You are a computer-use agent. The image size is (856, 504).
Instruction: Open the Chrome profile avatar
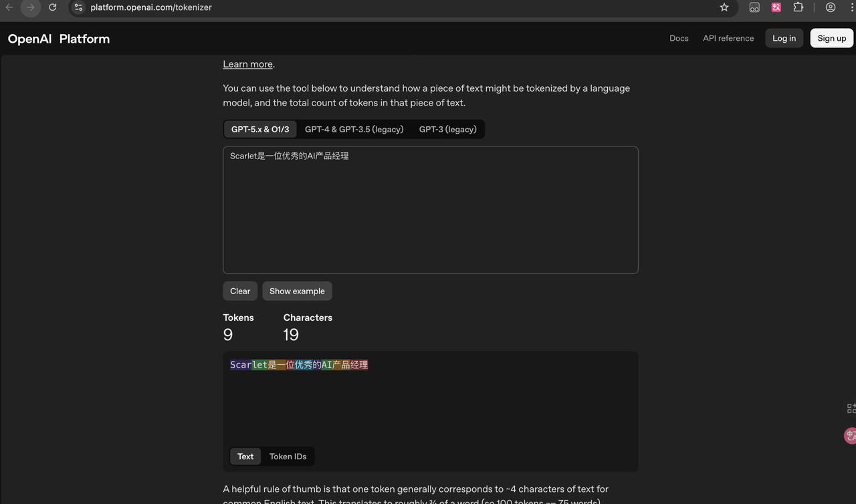[x=831, y=7]
